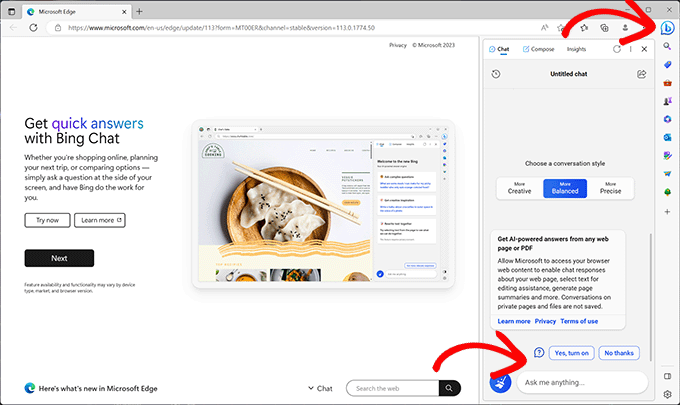Click the chat history clock icon
Viewport: 680px width, 405px height.
pos(497,74)
